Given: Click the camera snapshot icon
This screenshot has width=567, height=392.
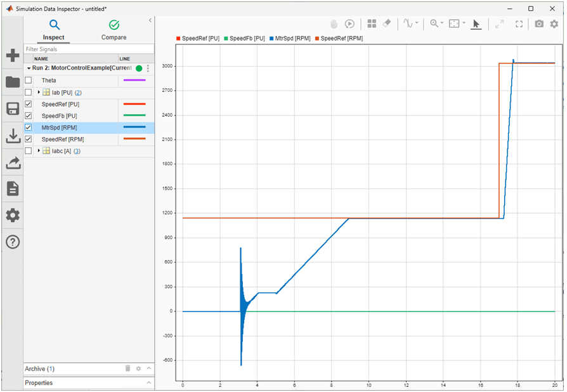Looking at the screenshot, I should pyautogui.click(x=538, y=23).
